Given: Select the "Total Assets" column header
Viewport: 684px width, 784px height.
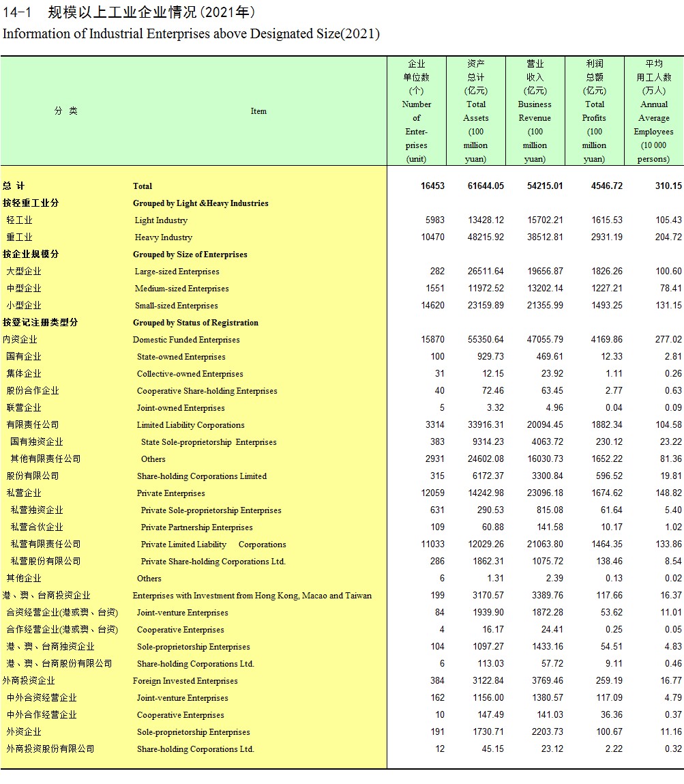Looking at the screenshot, I should tap(475, 111).
